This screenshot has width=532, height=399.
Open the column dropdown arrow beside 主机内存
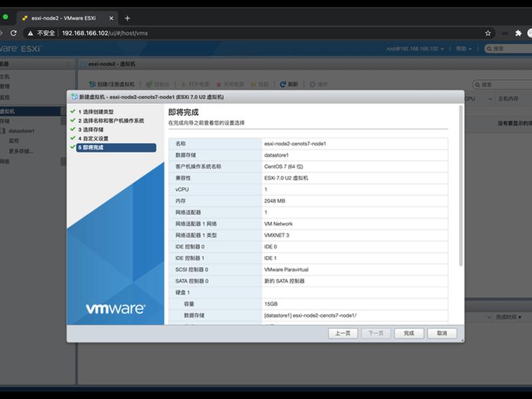pyautogui.click(x=490, y=98)
